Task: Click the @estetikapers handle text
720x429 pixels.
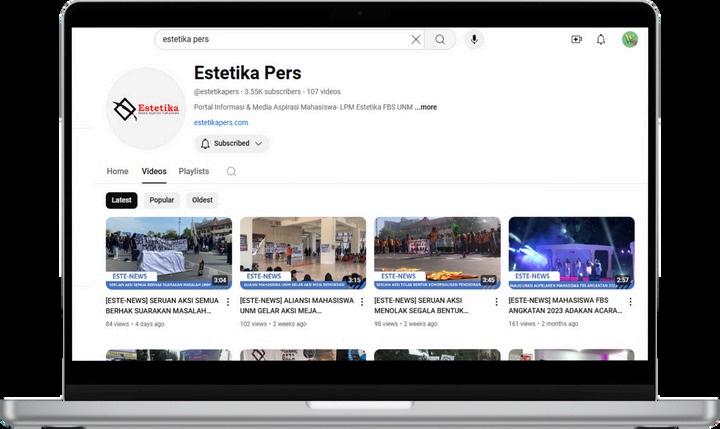Action: click(216, 91)
